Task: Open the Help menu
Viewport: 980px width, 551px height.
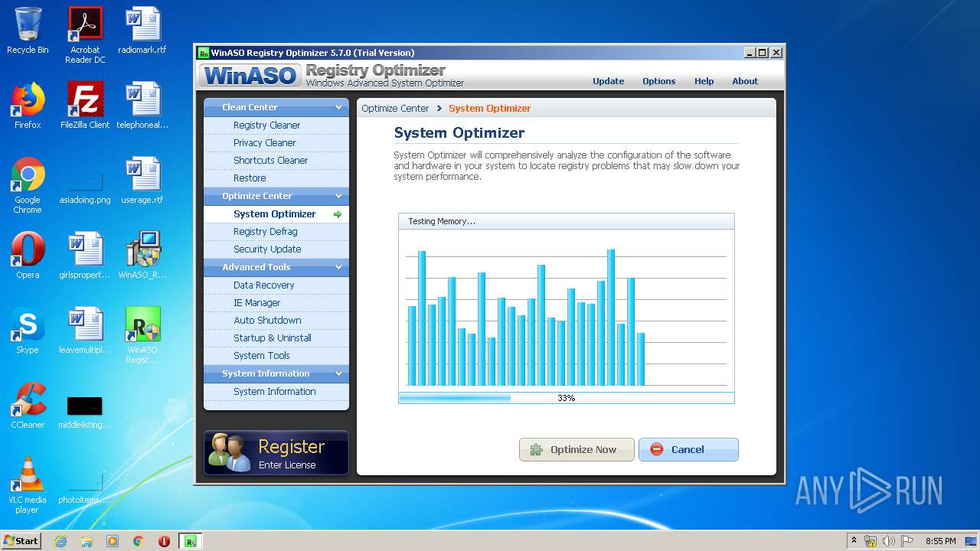Action: point(704,81)
